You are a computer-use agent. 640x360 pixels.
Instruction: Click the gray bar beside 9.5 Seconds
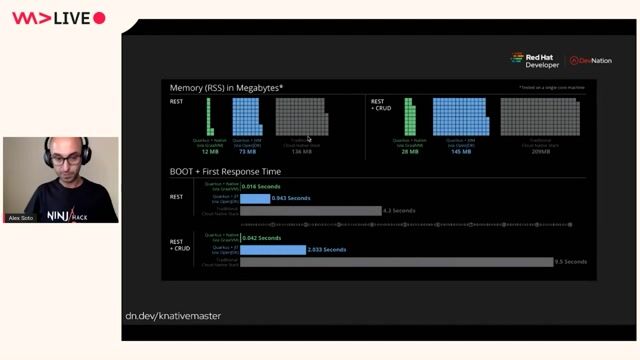coord(397,262)
